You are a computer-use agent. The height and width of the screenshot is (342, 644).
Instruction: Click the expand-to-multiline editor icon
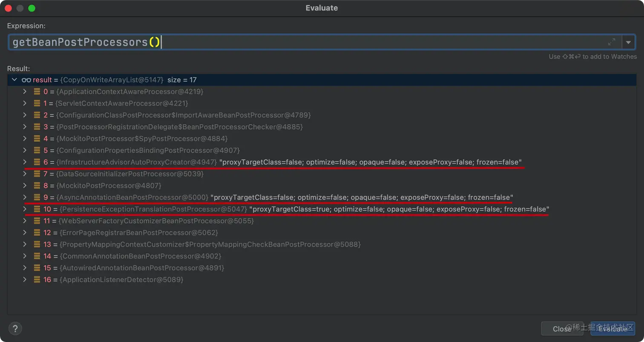pos(611,42)
